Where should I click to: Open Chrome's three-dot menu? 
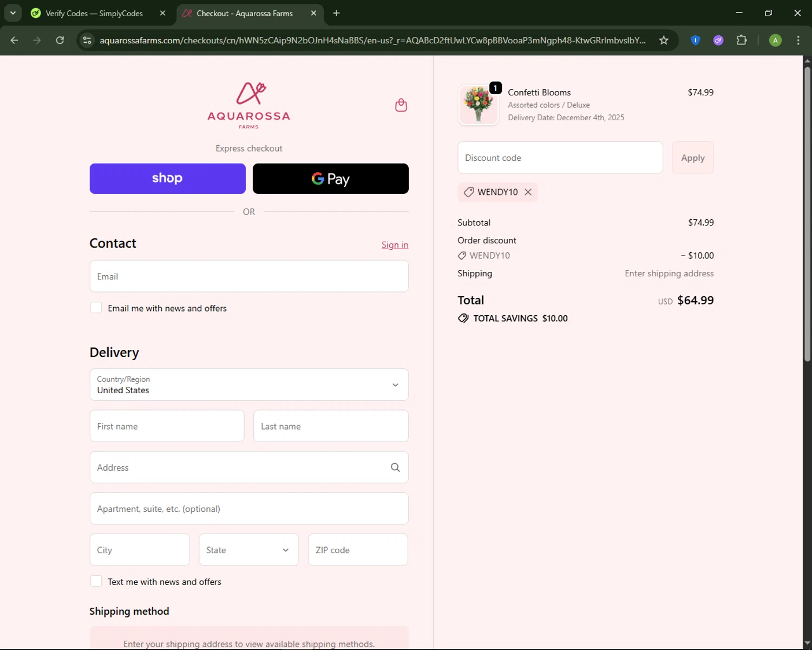798,40
